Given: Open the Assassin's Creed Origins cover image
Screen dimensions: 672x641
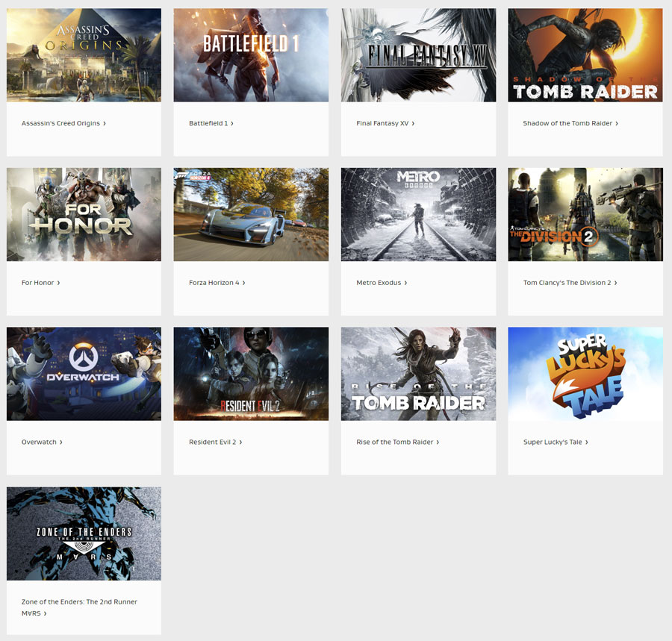Looking at the screenshot, I should pyautogui.click(x=84, y=55).
